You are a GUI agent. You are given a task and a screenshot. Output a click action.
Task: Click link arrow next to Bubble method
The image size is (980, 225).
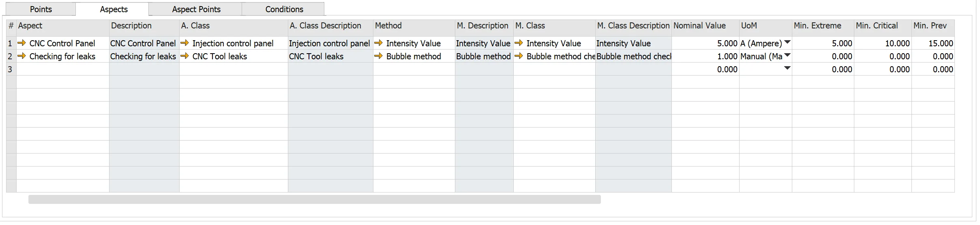pos(379,56)
